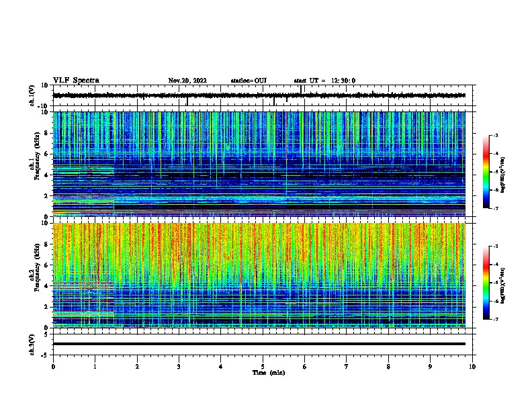Click the log(PSD) label beside lower color bar
Screen dimensions: 532x411
tap(502, 285)
